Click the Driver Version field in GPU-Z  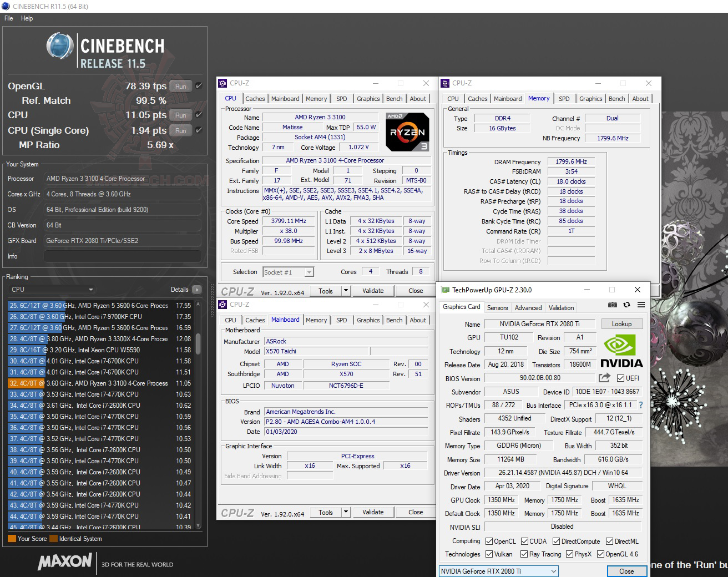pyautogui.click(x=562, y=473)
